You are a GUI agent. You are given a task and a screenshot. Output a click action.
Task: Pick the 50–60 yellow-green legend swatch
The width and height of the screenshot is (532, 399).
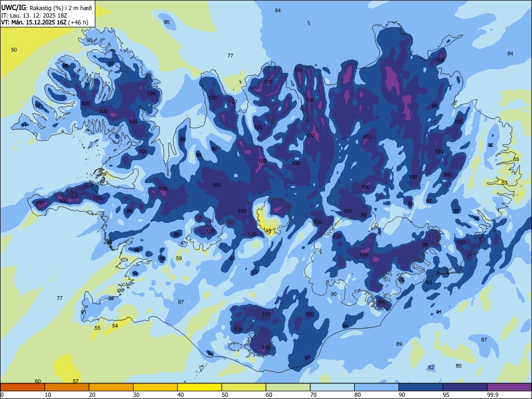(x=244, y=387)
